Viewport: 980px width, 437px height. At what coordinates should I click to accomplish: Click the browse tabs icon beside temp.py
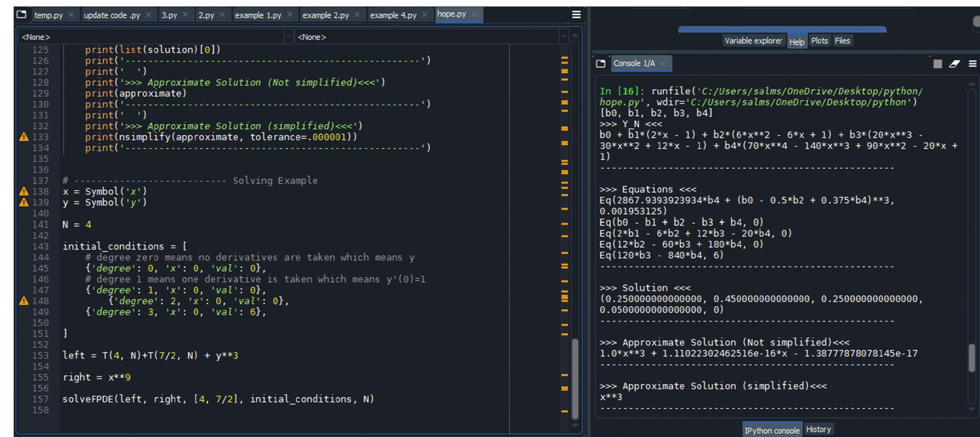coord(21,15)
